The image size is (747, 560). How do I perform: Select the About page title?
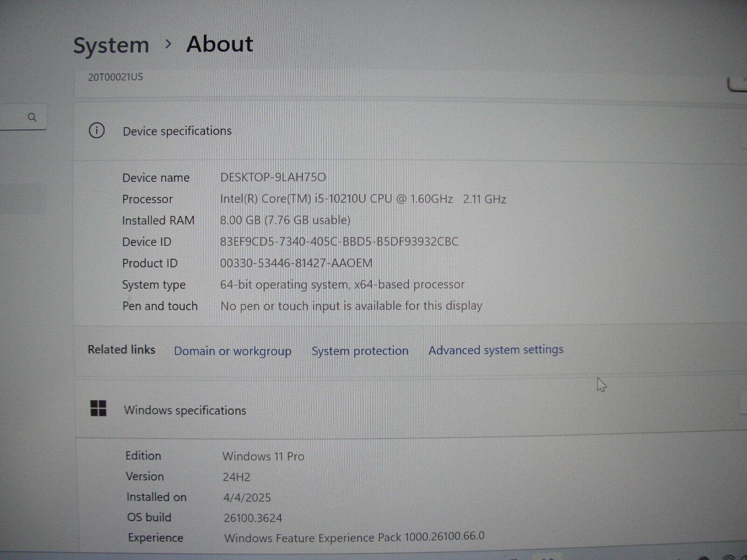pos(219,43)
